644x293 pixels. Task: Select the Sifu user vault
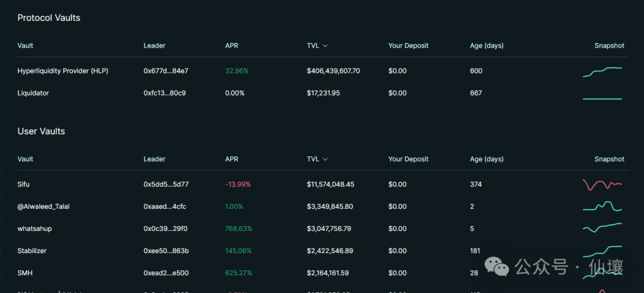click(x=24, y=184)
